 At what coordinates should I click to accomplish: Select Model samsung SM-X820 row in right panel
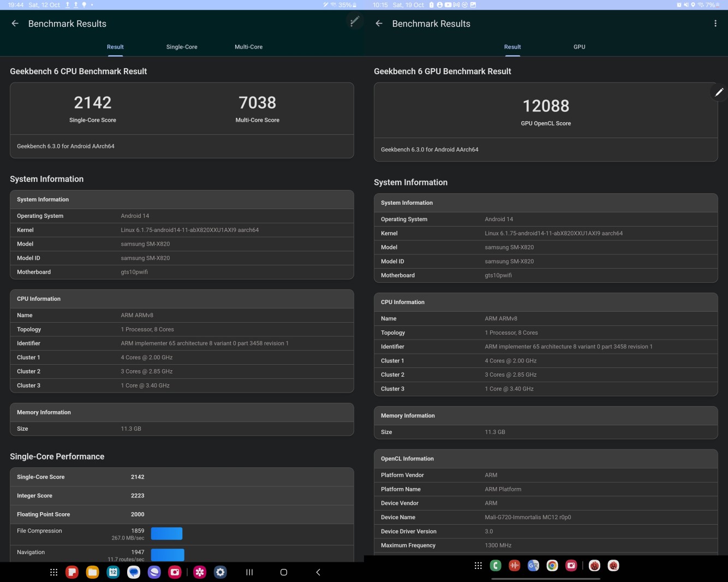coord(546,247)
